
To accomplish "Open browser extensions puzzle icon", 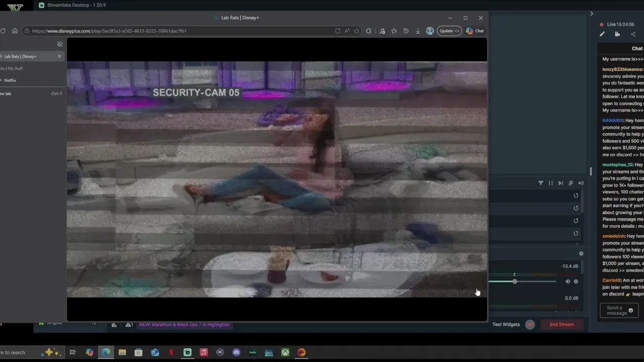I will [x=369, y=31].
